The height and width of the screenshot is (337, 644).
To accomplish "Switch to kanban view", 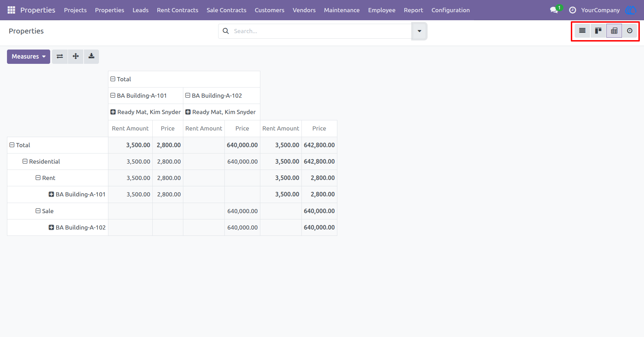I will tap(598, 31).
